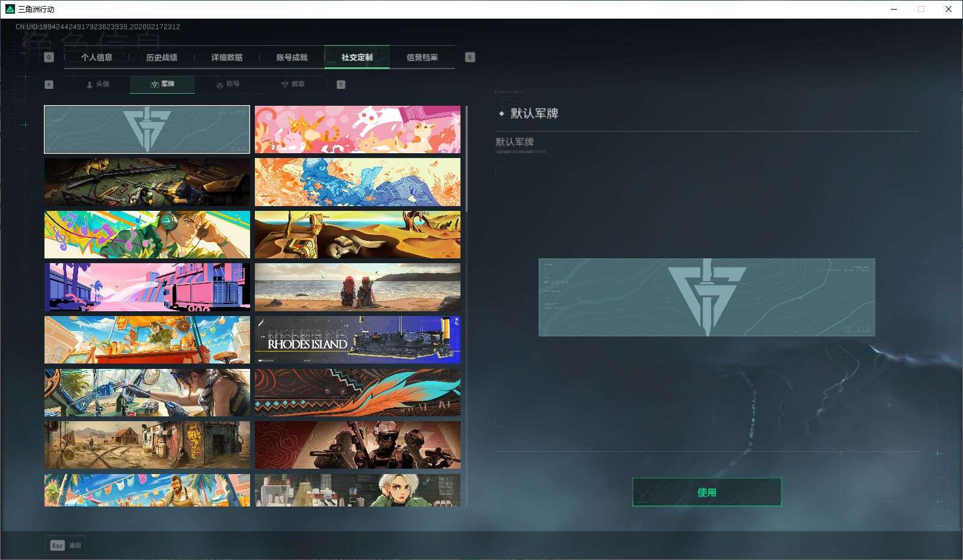The width and height of the screenshot is (963, 560).
Task: Choose the red soldiers dog tag
Action: click(x=358, y=445)
